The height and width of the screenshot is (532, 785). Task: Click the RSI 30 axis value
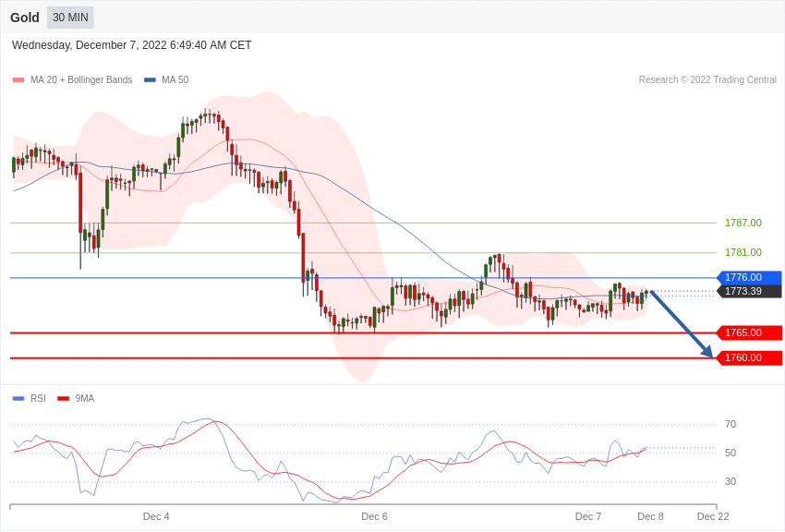731,481
